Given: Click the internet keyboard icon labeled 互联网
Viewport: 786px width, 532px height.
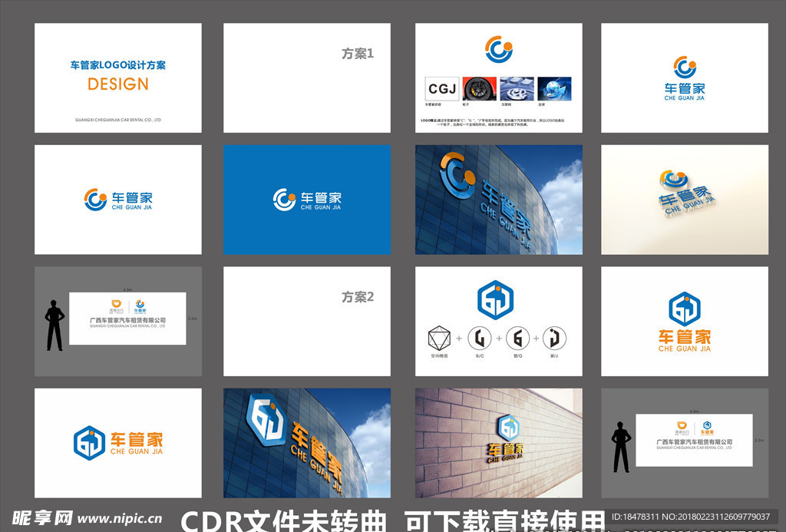Looking at the screenshot, I should (x=516, y=88).
